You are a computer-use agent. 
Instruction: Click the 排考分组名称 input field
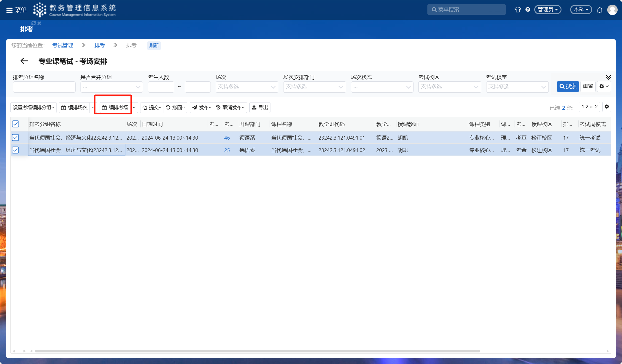pos(44,87)
